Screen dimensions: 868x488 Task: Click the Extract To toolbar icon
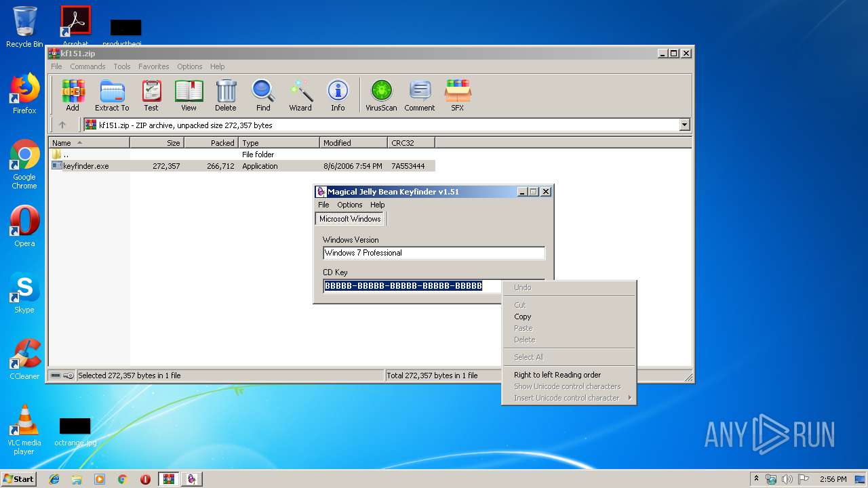click(x=112, y=96)
